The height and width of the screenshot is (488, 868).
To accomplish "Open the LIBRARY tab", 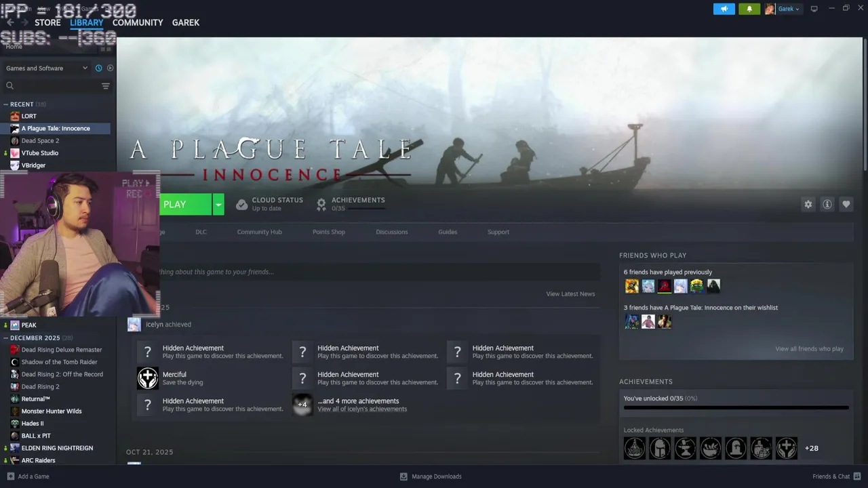I will pos(87,22).
